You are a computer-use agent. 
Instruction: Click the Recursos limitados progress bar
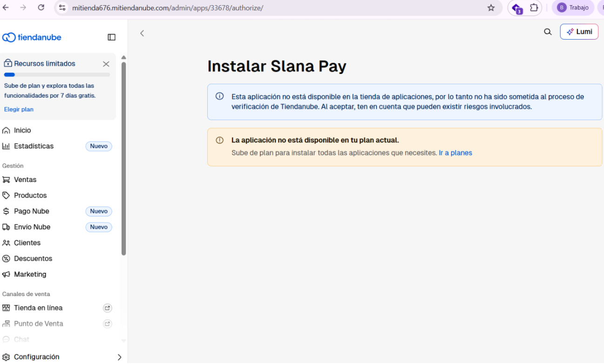coord(57,74)
